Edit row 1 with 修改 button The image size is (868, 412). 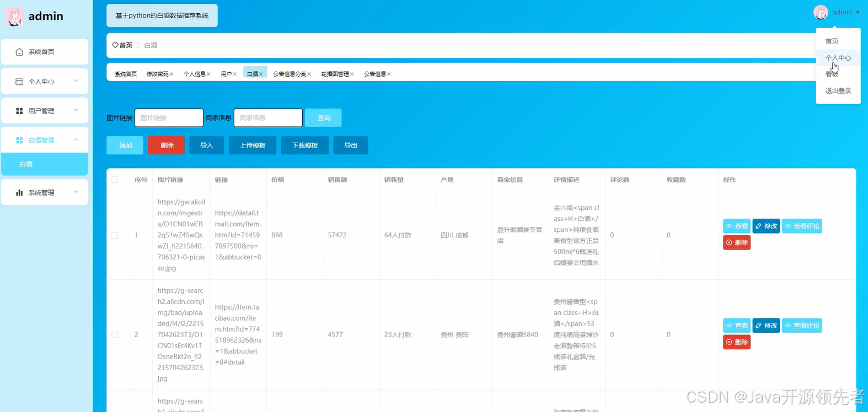click(x=766, y=226)
